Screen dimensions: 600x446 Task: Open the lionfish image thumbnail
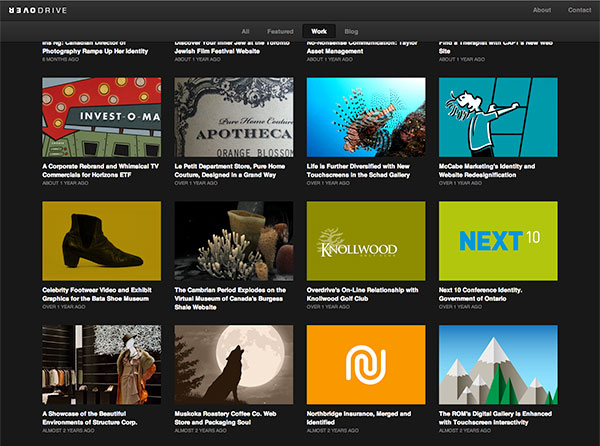coord(366,117)
